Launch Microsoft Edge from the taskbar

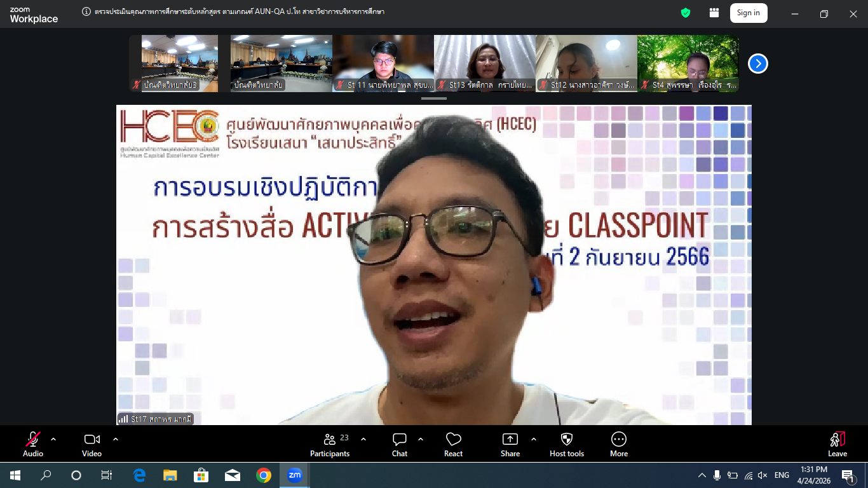139,475
